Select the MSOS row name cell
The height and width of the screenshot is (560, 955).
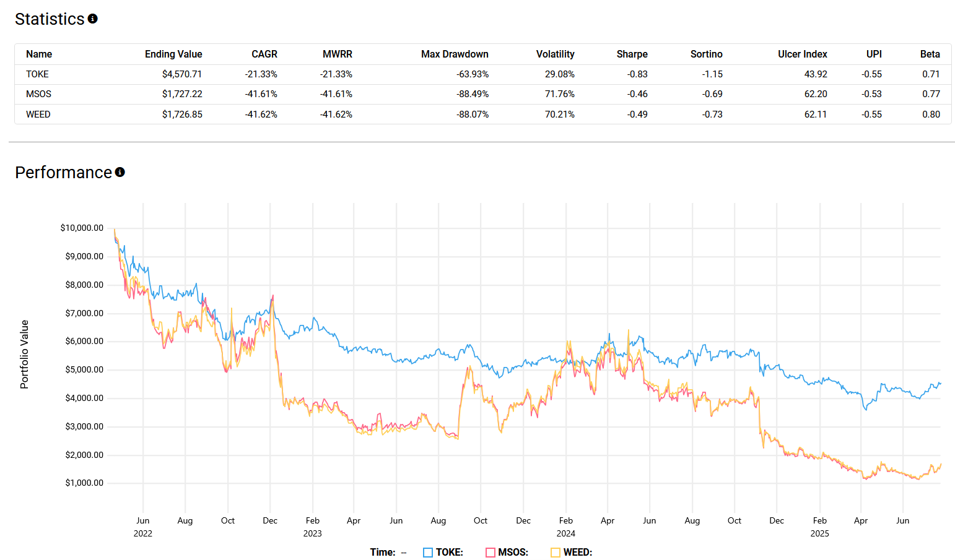38,94
